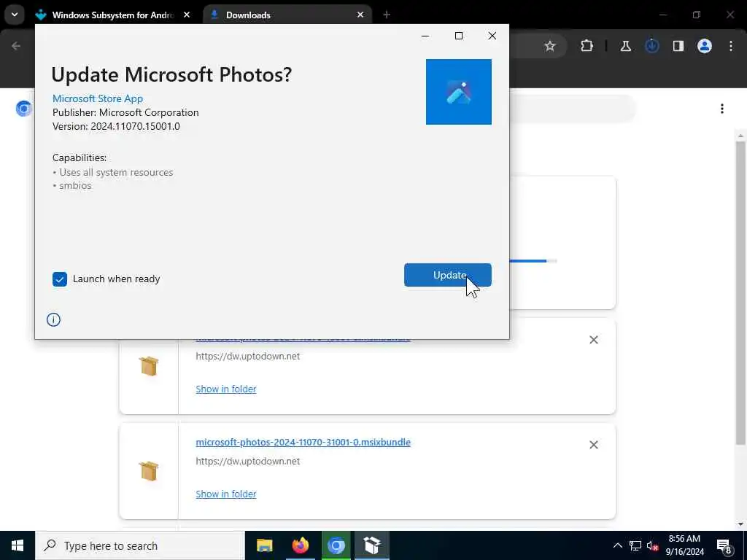Click the Microsoft Photos app logo tile
The width and height of the screenshot is (747, 560).
tap(458, 91)
